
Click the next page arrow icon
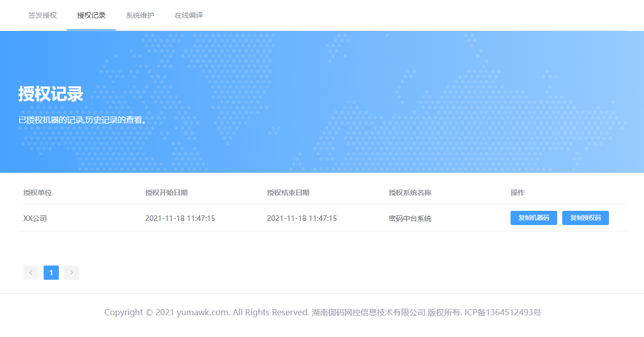[72, 273]
